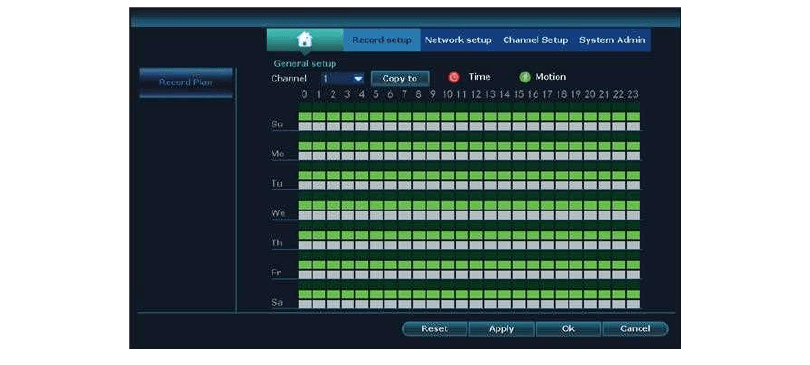Screen dimensions: 810x365
Task: Toggle Wednesday's gray cell under hour 23
Action: (x=633, y=215)
